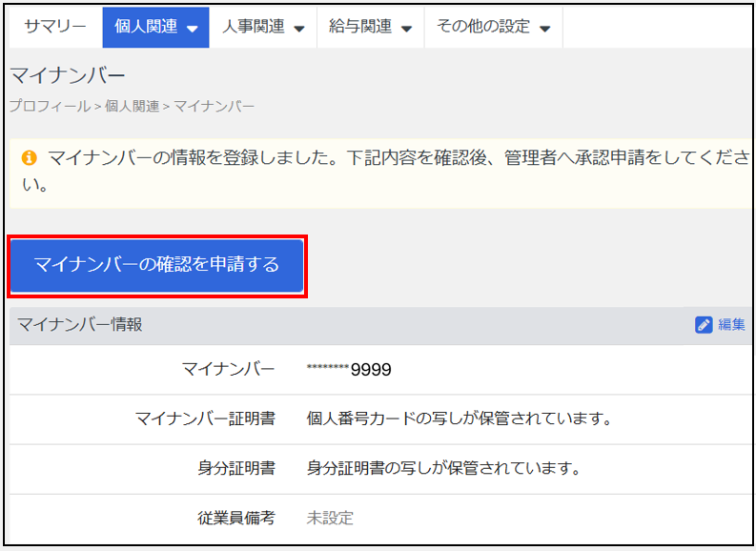The image size is (756, 551).
Task: Expand the その他の設定 dropdown arrow
Action: pyautogui.click(x=544, y=29)
